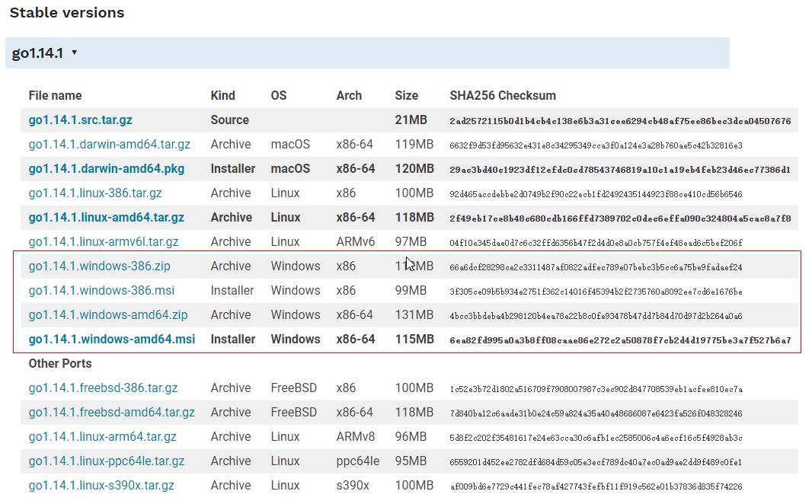812x504 pixels.
Task: Click the SHA256 checksum of windows-amd64.msi
Action: pyautogui.click(x=620, y=340)
